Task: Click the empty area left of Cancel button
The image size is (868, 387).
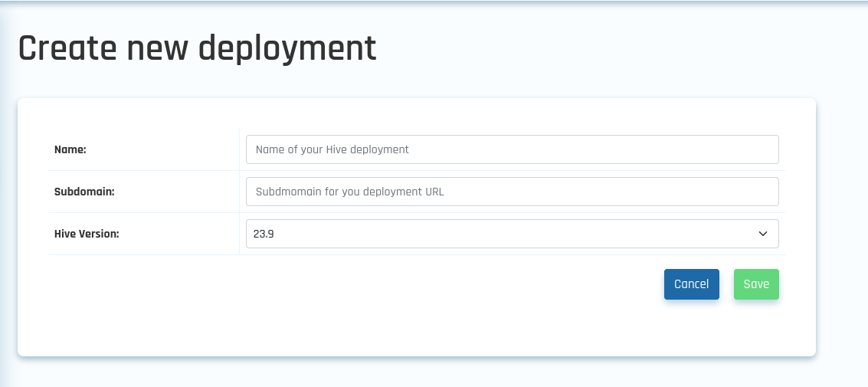Action: 460,284
